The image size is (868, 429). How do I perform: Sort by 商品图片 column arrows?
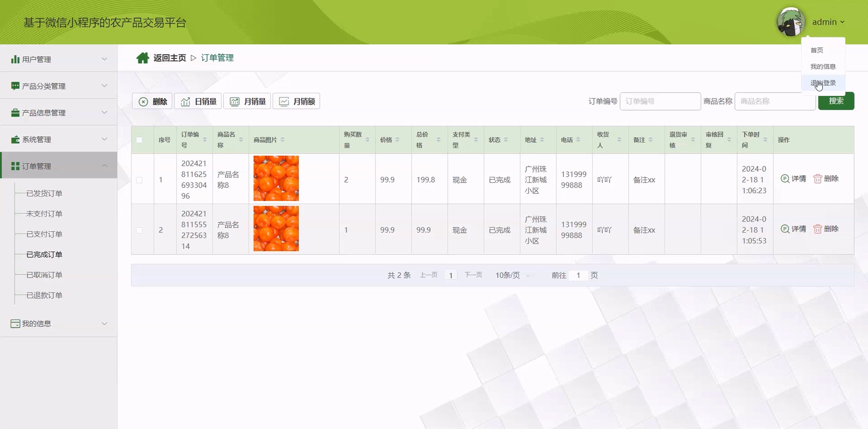tap(282, 140)
